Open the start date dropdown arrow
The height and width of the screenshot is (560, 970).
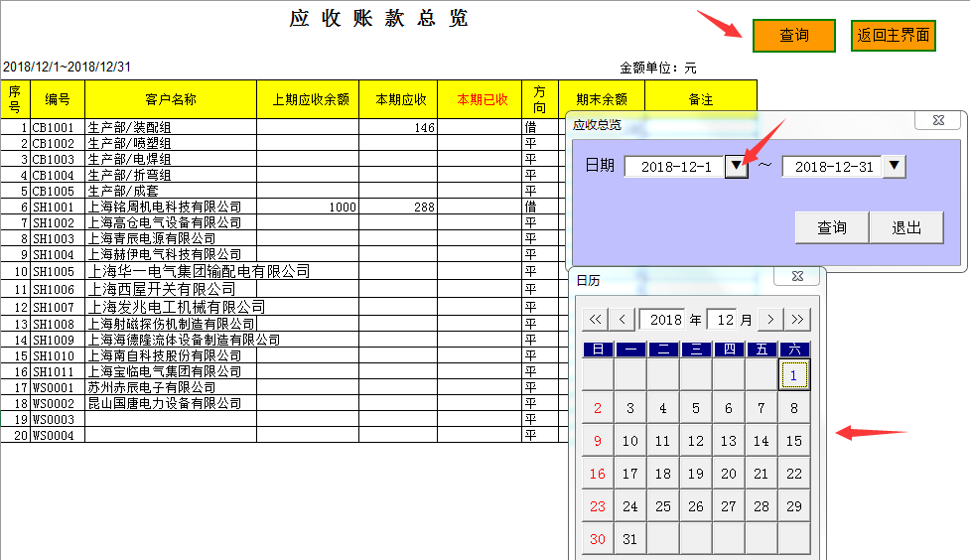point(736,166)
